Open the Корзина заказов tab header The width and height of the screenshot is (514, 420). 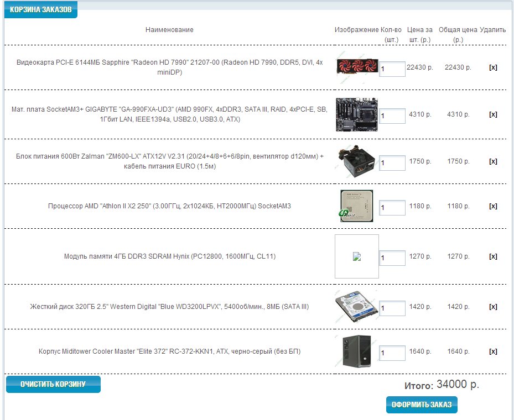(40, 9)
